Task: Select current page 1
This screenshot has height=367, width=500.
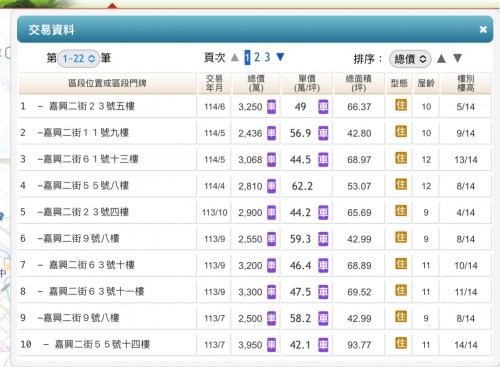Action: [247, 57]
